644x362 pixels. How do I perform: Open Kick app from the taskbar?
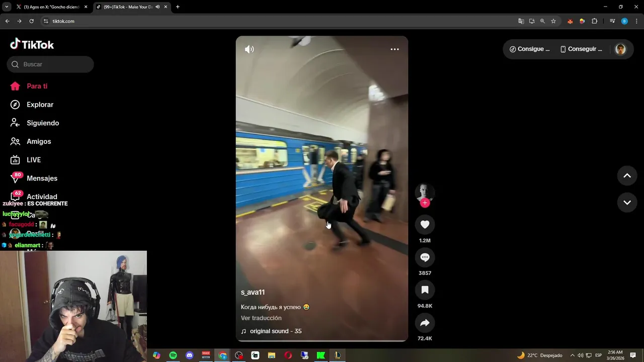[x=320, y=355]
